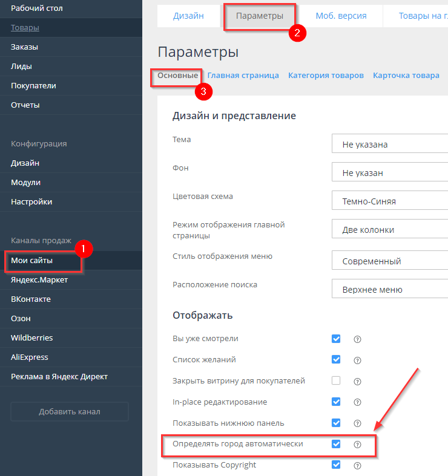The height and width of the screenshot is (476, 448).
Task: Enable 'Закрыть витрину для покупателей' checkbox
Action: pyautogui.click(x=336, y=380)
